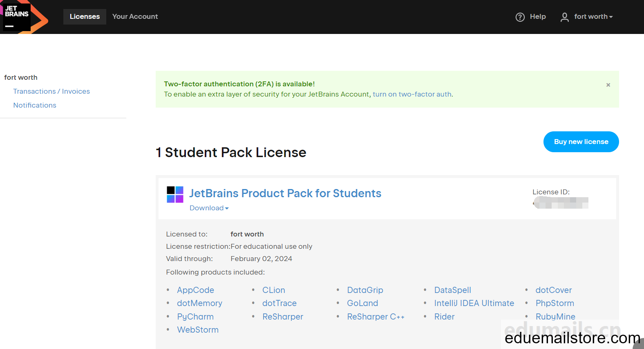Open the PyCharm product link
The height and width of the screenshot is (349, 644).
195,317
